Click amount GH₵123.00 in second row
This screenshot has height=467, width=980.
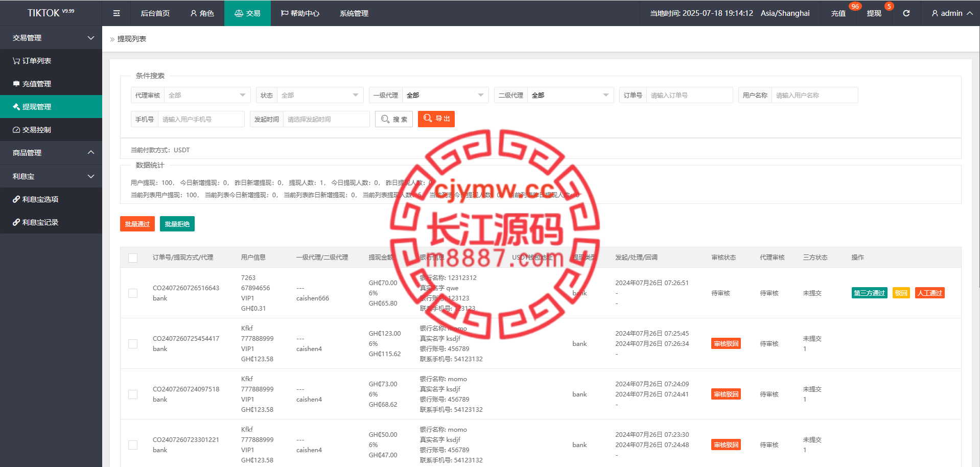(x=385, y=334)
